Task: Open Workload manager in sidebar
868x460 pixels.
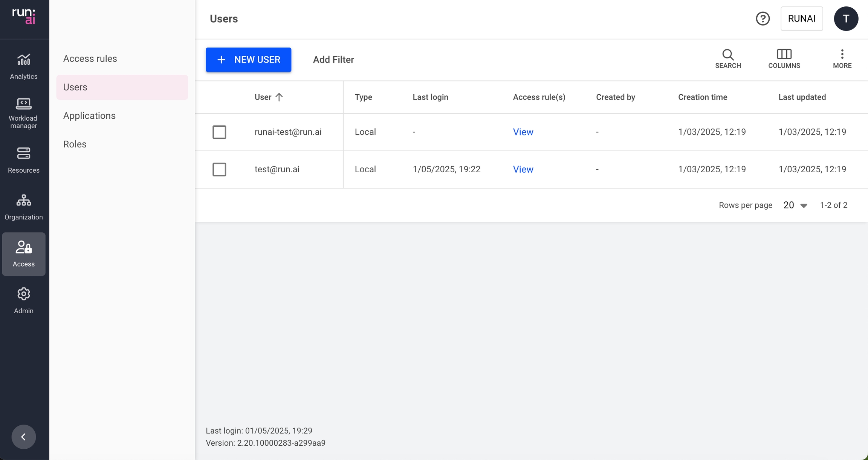Action: [x=23, y=113]
